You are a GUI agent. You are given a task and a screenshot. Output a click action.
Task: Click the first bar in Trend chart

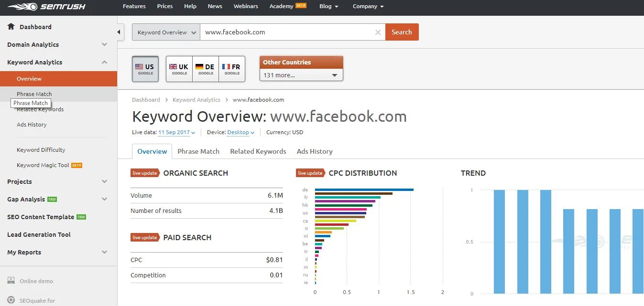[499, 242]
